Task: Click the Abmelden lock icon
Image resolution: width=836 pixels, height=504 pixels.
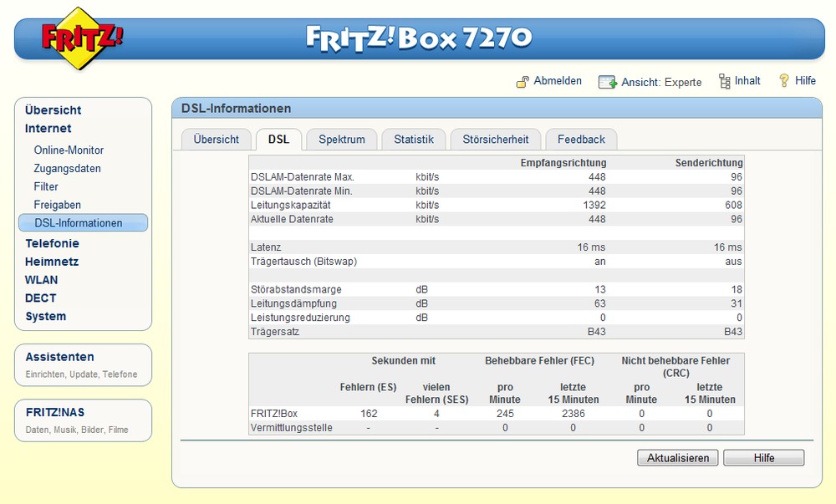Action: coord(522,82)
